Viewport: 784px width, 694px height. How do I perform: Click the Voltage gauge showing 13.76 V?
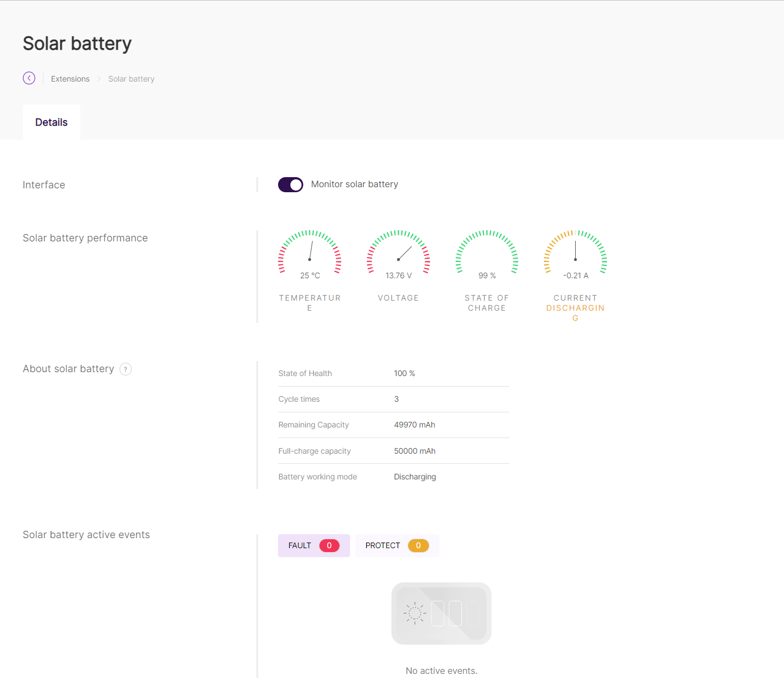pyautogui.click(x=398, y=254)
